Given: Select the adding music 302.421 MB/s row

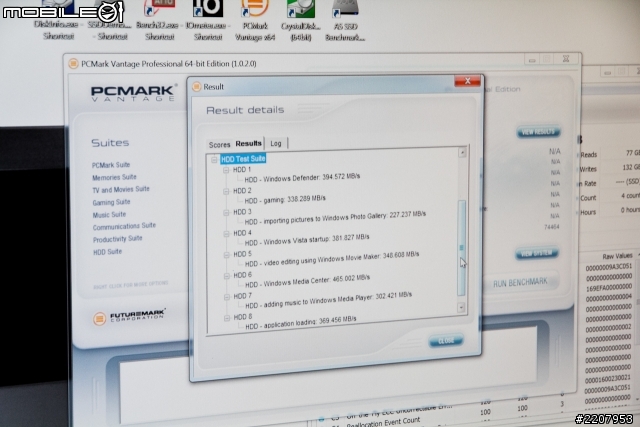Looking at the screenshot, I should click(x=329, y=300).
